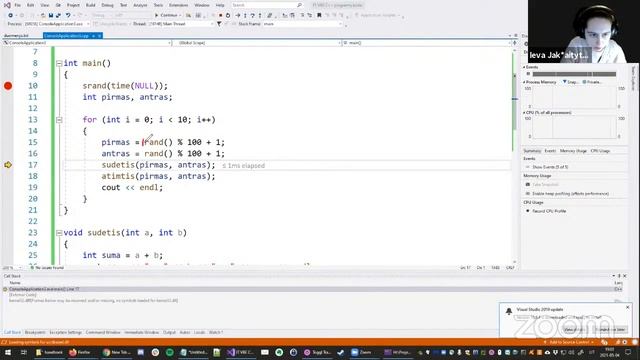Screen dimensions: 640x360
Task: Click the Windows Start button
Action: [x=8, y=352]
